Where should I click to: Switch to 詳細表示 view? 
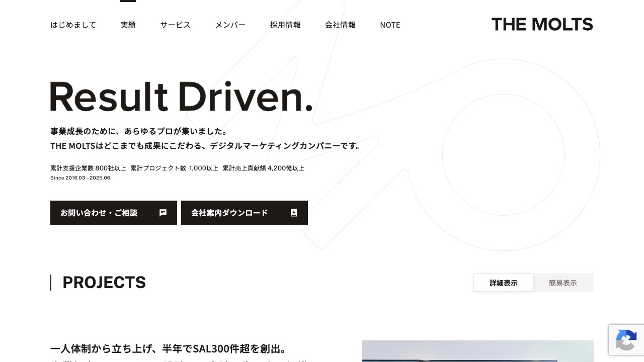click(x=503, y=283)
